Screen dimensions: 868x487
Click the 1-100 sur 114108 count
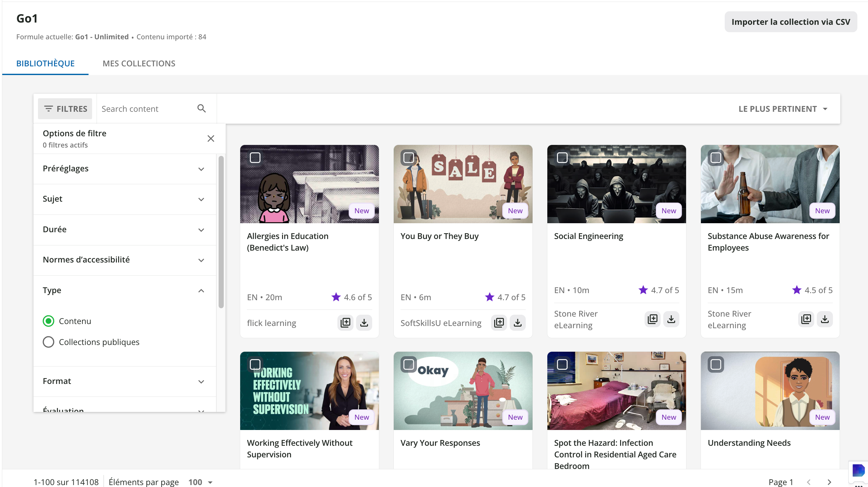pyautogui.click(x=66, y=482)
